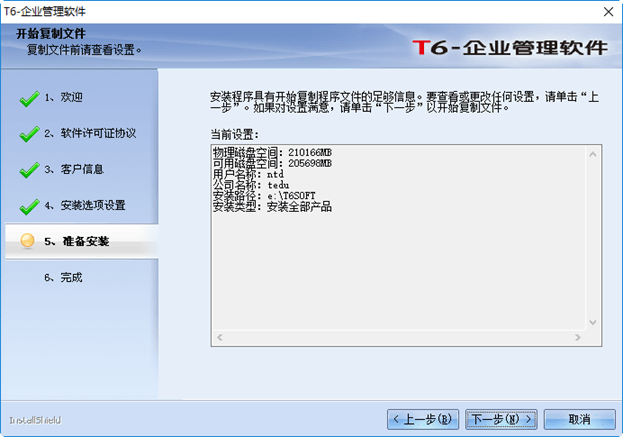This screenshot has height=437, width=623.
Task: Click the 物理磁盘空间: 210166MB line
Action: (x=272, y=153)
